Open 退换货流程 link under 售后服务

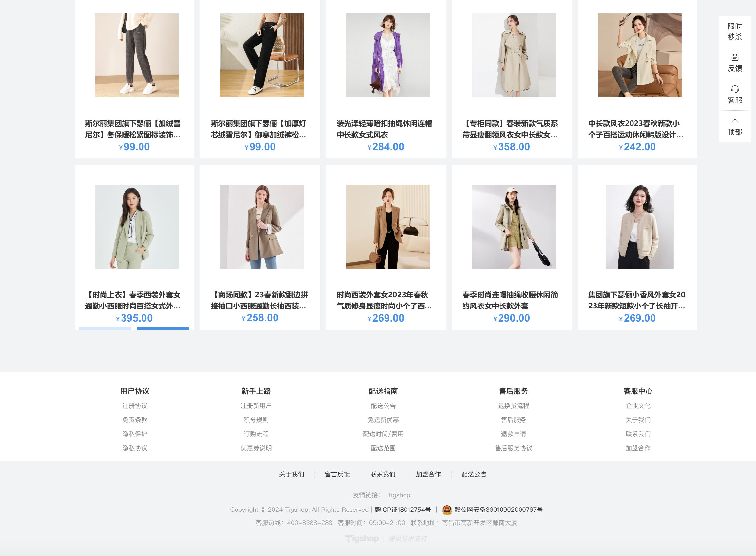tap(513, 406)
